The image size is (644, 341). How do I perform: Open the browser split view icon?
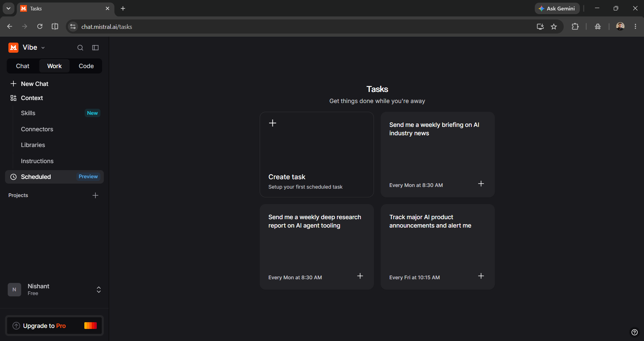[x=55, y=27]
